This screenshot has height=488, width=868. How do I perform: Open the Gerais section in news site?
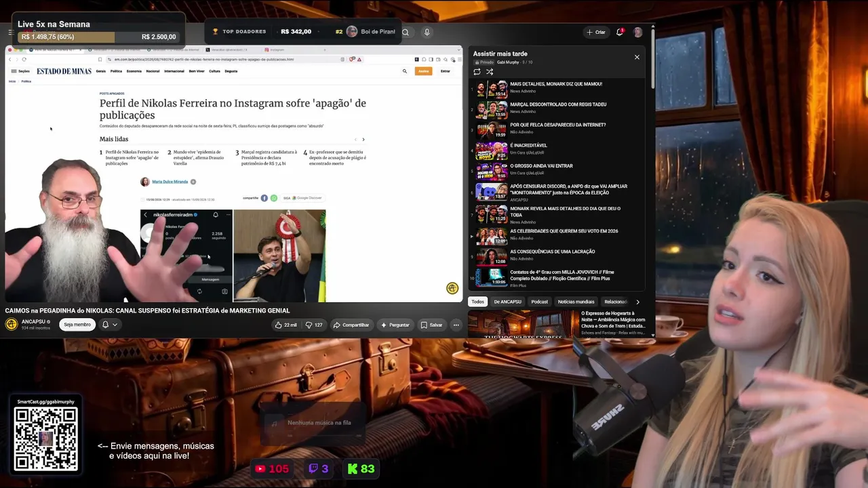100,71
